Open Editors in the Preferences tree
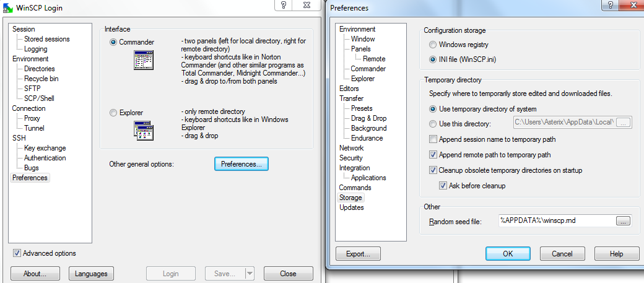Screen dimensions: 644x283 point(349,89)
